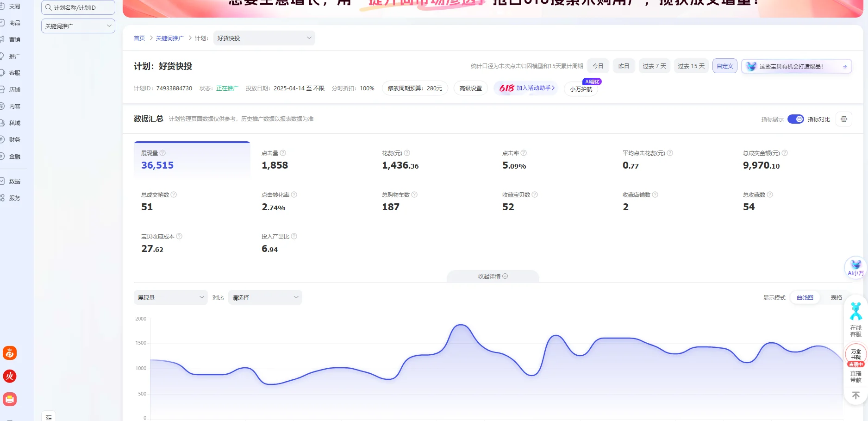Click the 高级设置 button
The height and width of the screenshot is (421, 868).
pyautogui.click(x=470, y=88)
